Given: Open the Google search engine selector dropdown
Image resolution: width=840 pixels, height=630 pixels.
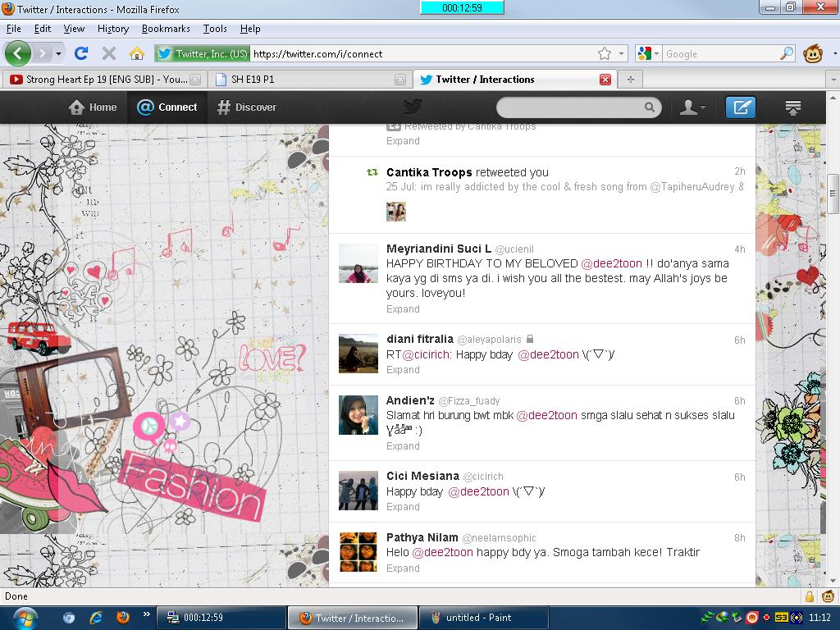Looking at the screenshot, I should (x=649, y=53).
